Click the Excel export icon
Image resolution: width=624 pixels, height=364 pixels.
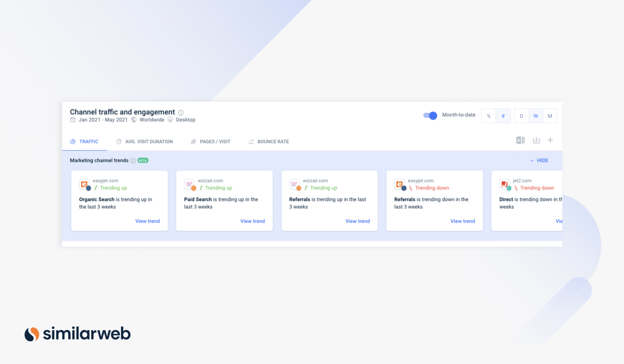[520, 140]
